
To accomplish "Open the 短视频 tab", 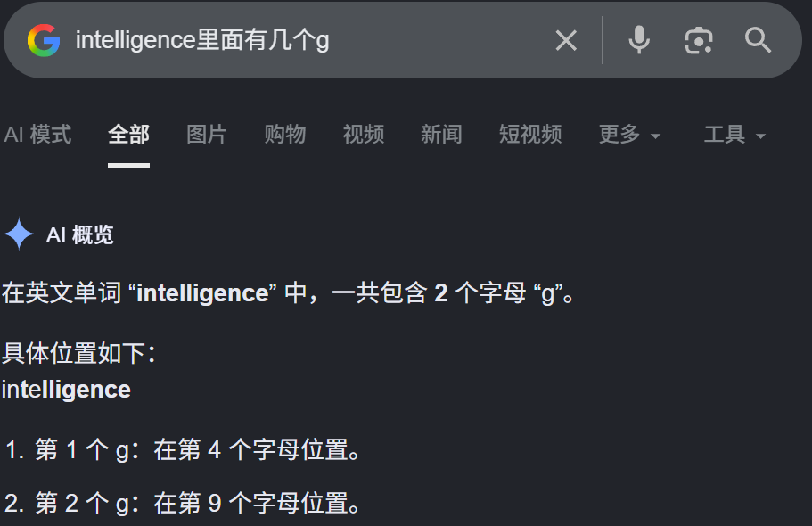I will 530,135.
